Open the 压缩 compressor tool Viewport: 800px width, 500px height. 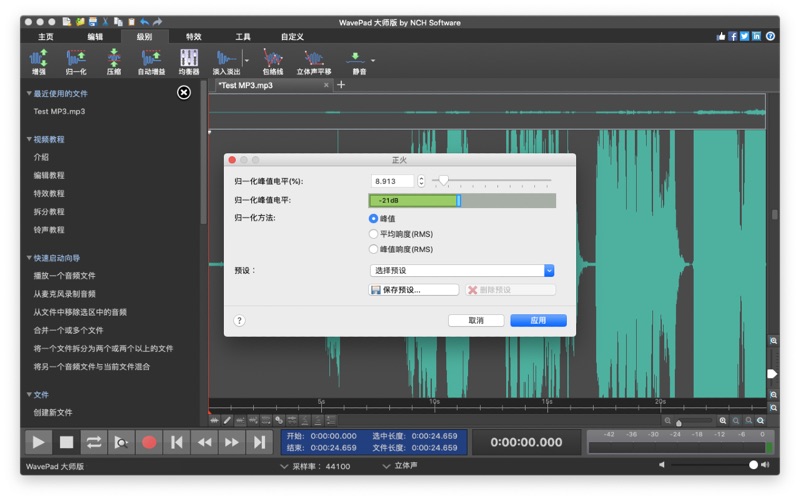pyautogui.click(x=113, y=60)
